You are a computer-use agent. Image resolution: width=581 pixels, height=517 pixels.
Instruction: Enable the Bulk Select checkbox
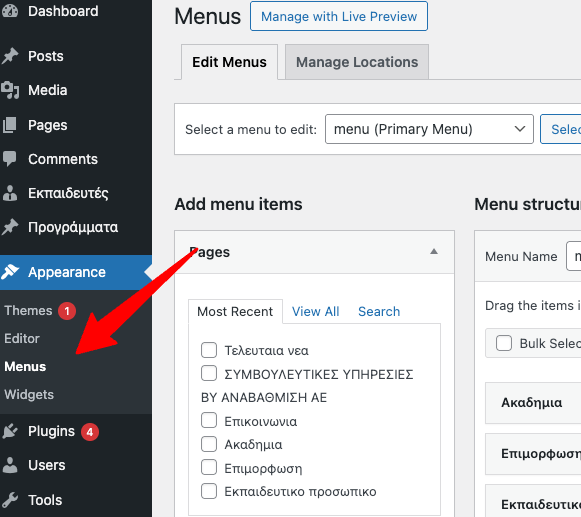pos(504,343)
